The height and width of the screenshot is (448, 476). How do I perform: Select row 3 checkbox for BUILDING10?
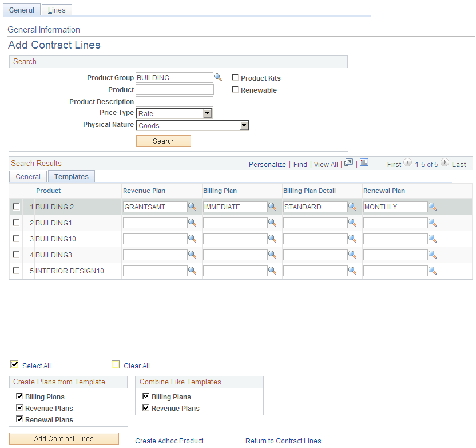tap(16, 239)
